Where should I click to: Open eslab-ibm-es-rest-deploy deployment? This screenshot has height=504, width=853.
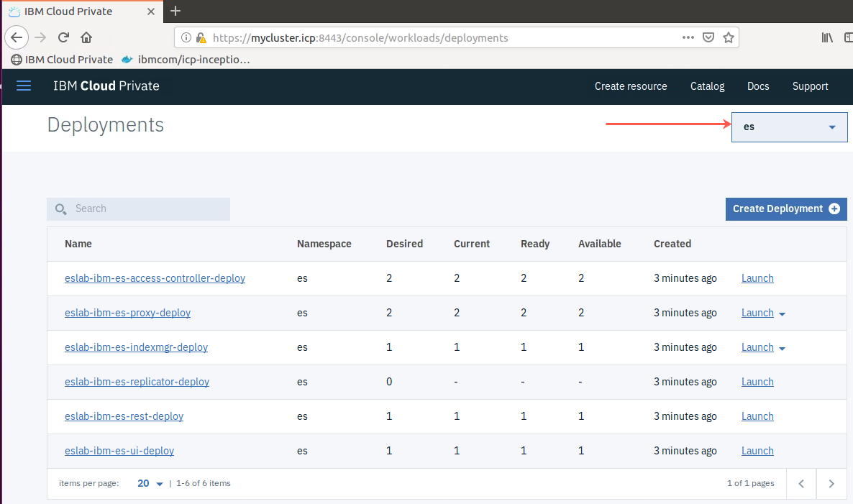[x=124, y=416]
